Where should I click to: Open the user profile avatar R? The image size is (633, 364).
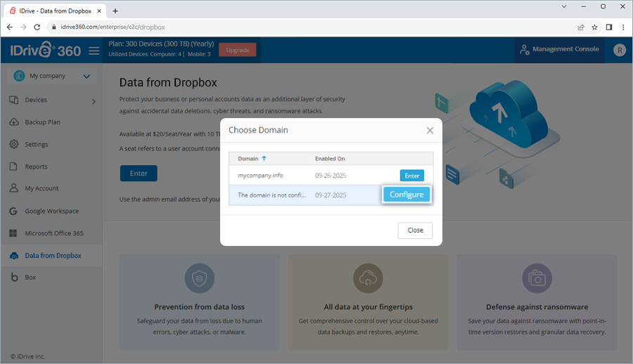point(619,50)
